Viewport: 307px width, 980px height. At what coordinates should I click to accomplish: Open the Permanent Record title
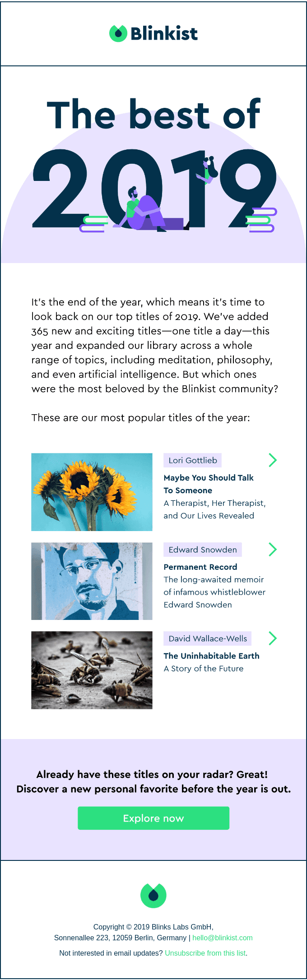point(200,567)
